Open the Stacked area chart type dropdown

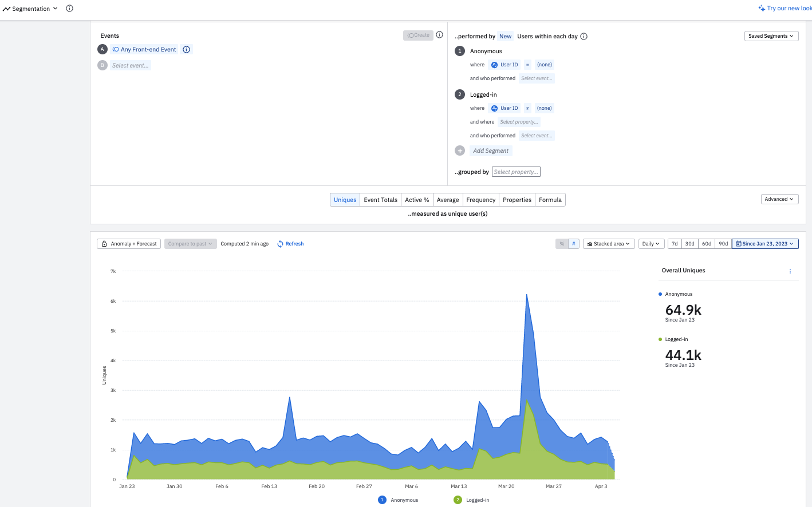609,244
